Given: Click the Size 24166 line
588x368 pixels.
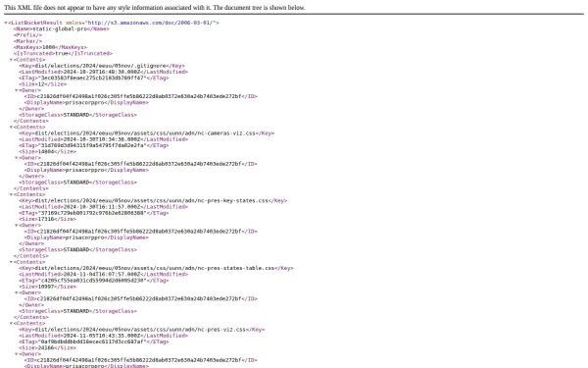Looking at the screenshot, I should click(x=48, y=348).
